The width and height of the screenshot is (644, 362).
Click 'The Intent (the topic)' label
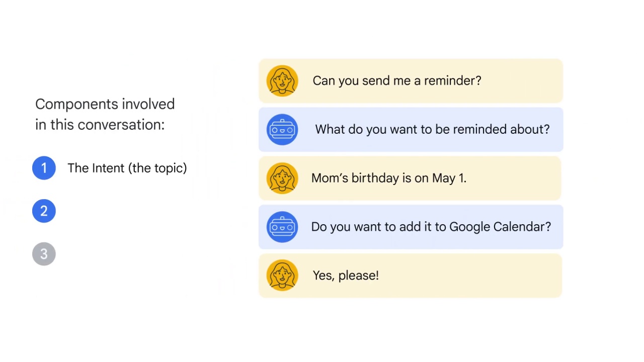coord(127,168)
